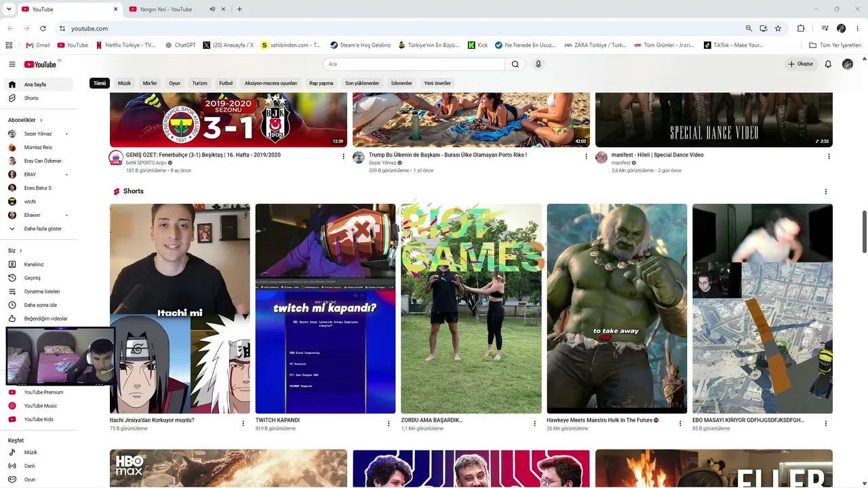
Task: Open YouTube Music from the sidebar
Action: (x=38, y=406)
